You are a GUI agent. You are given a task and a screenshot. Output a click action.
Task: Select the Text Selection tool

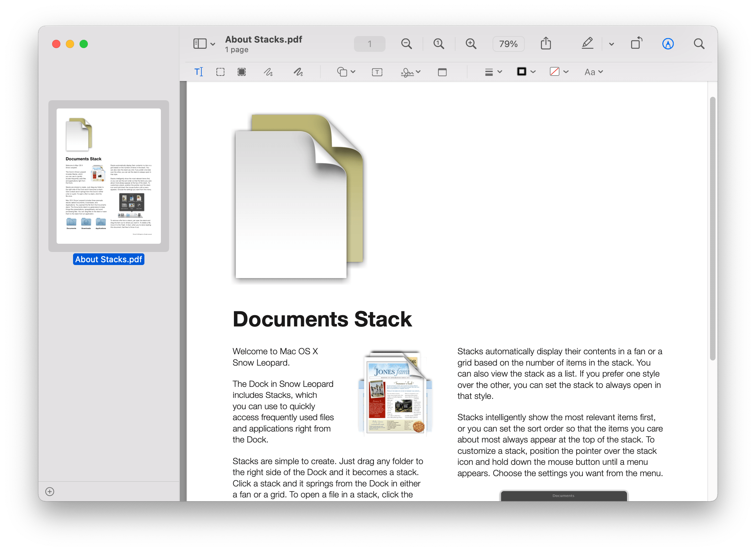coord(199,72)
